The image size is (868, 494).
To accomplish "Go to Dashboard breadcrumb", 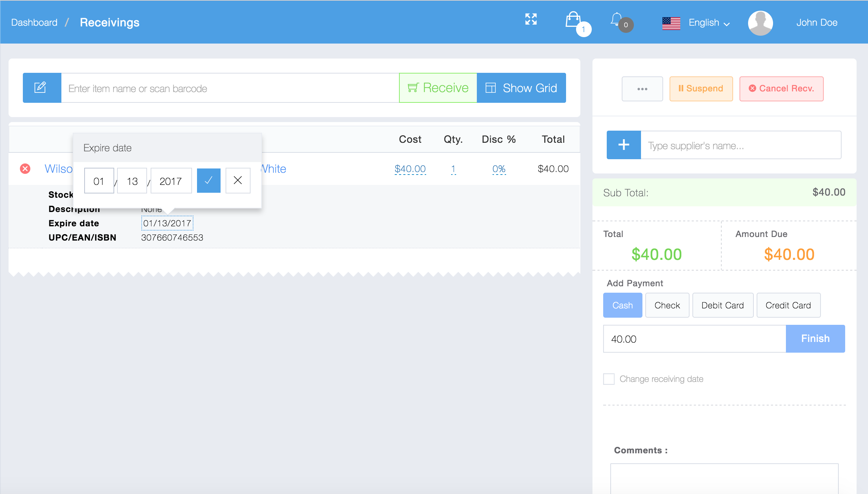I will click(x=34, y=22).
